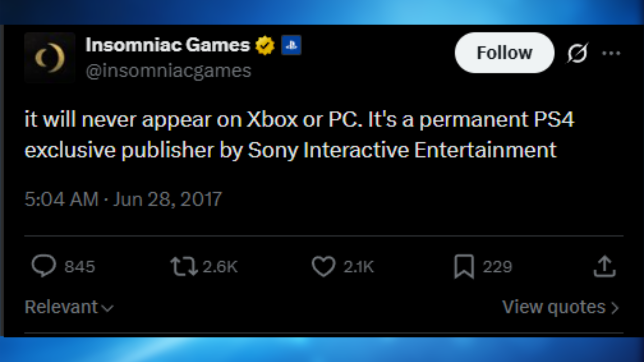The image size is (644, 362).
Task: Repost the tweet using the retweet icon
Action: coord(185,266)
